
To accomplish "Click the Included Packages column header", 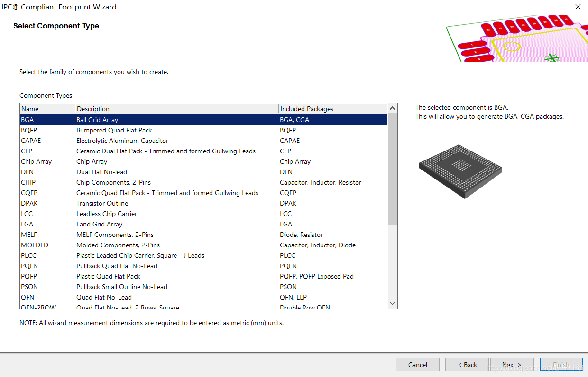I will point(332,109).
